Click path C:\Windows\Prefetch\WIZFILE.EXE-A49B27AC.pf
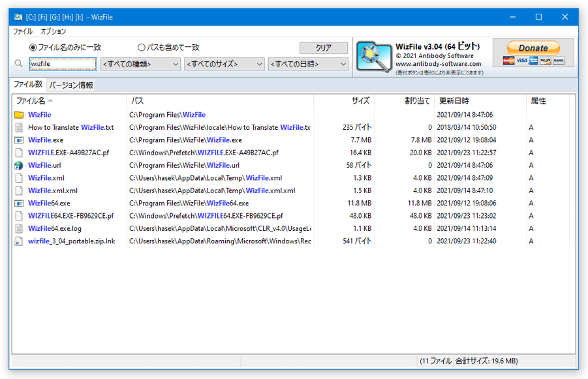The image size is (588, 379). (204, 153)
